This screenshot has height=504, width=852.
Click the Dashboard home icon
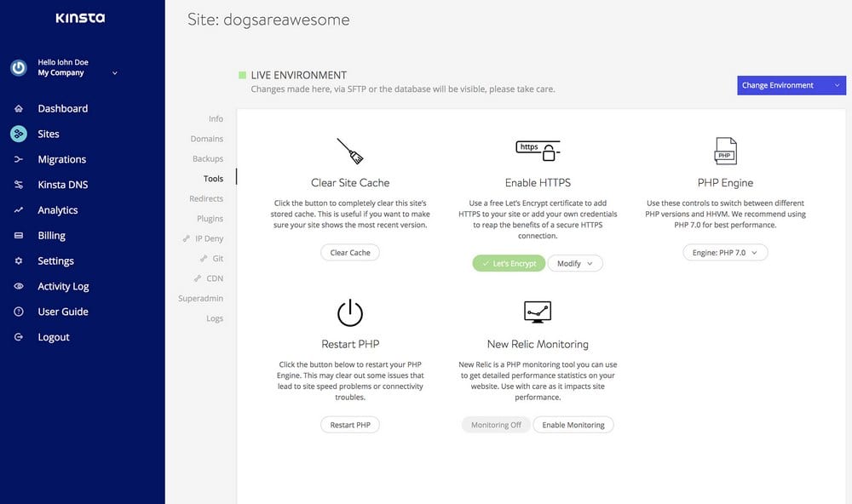[19, 109]
